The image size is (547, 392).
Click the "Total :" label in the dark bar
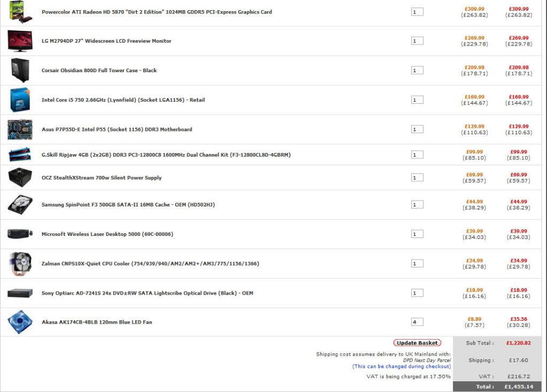[x=486, y=387]
